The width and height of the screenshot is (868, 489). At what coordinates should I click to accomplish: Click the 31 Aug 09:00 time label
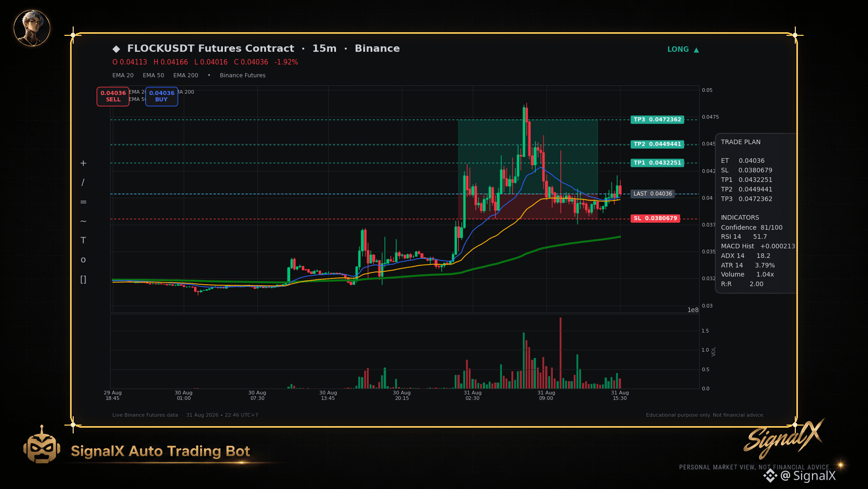pos(546,395)
